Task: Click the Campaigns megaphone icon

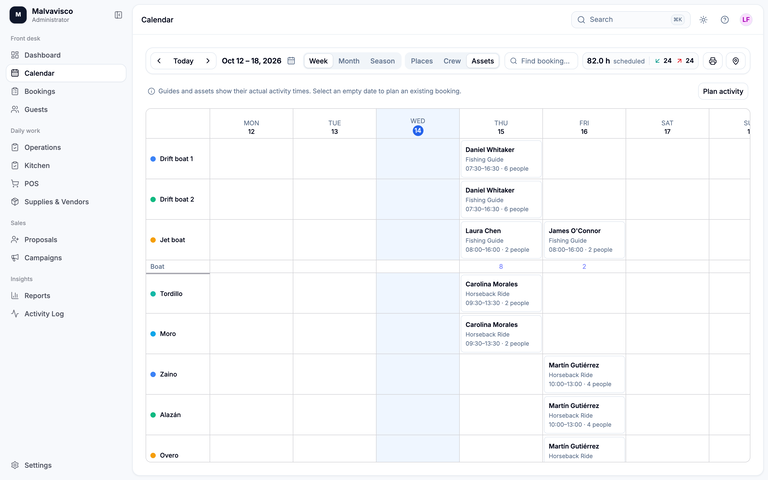Action: click(x=15, y=258)
